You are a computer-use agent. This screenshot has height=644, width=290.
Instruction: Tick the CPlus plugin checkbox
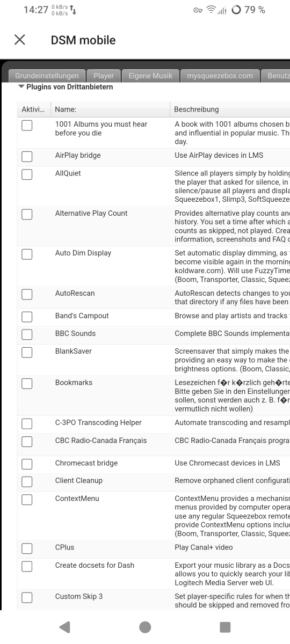(x=27, y=548)
